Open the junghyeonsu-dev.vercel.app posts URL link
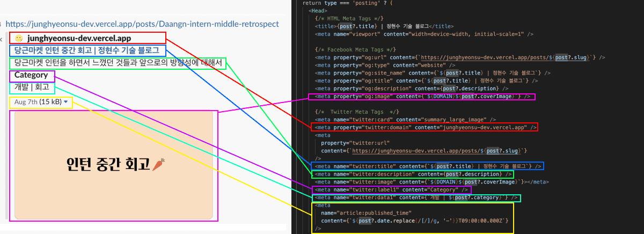This screenshot has width=644, height=234. [x=142, y=24]
